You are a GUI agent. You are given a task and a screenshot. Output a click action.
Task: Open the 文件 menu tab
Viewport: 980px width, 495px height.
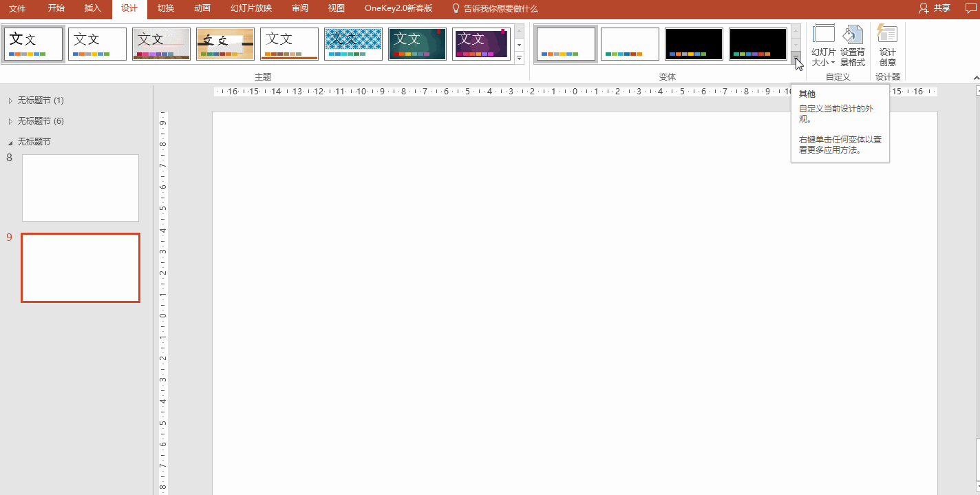17,8
